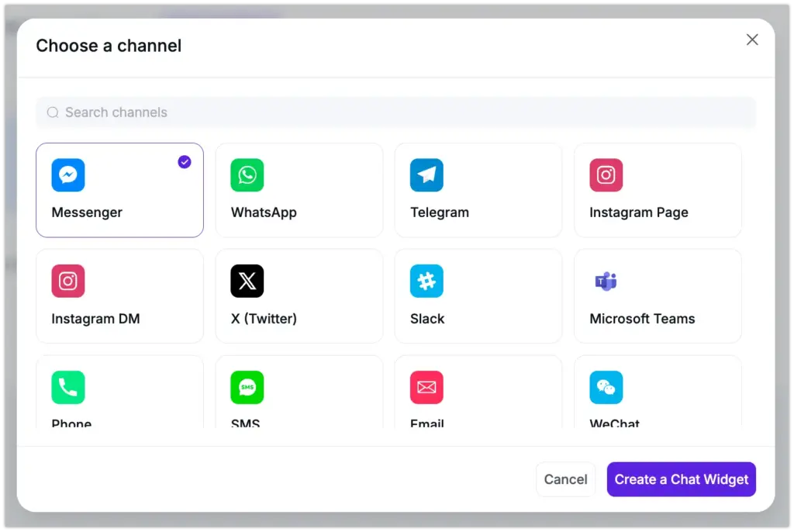The image size is (794, 532).
Task: Click the SMS channel icon
Action: [247, 387]
